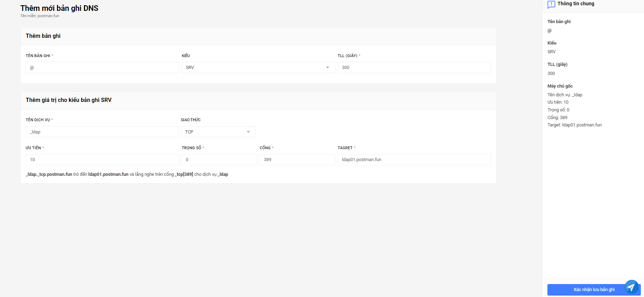Screen dimensions: 644x297
Task: Click the Trọng số field with value 0
Action: tap(219, 160)
